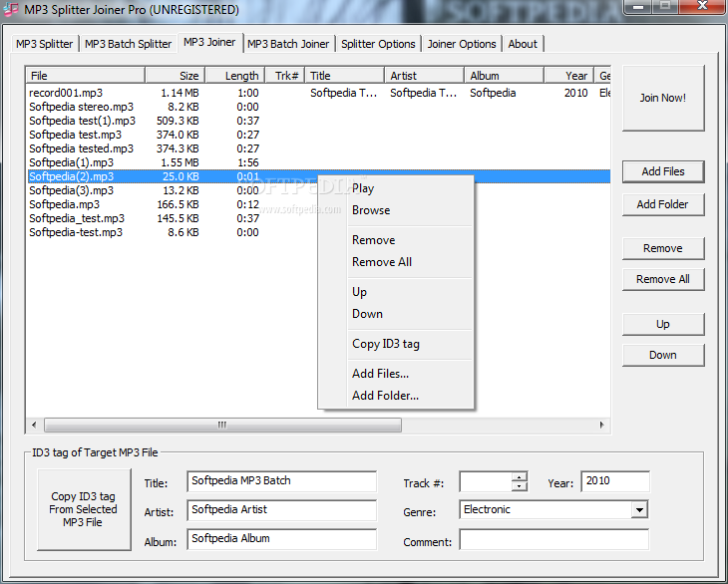Select record001.mp3 in the file list

click(x=318, y=93)
